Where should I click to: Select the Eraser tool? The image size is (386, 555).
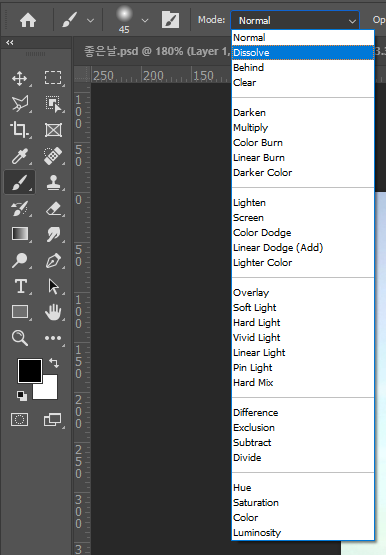tap(53, 208)
